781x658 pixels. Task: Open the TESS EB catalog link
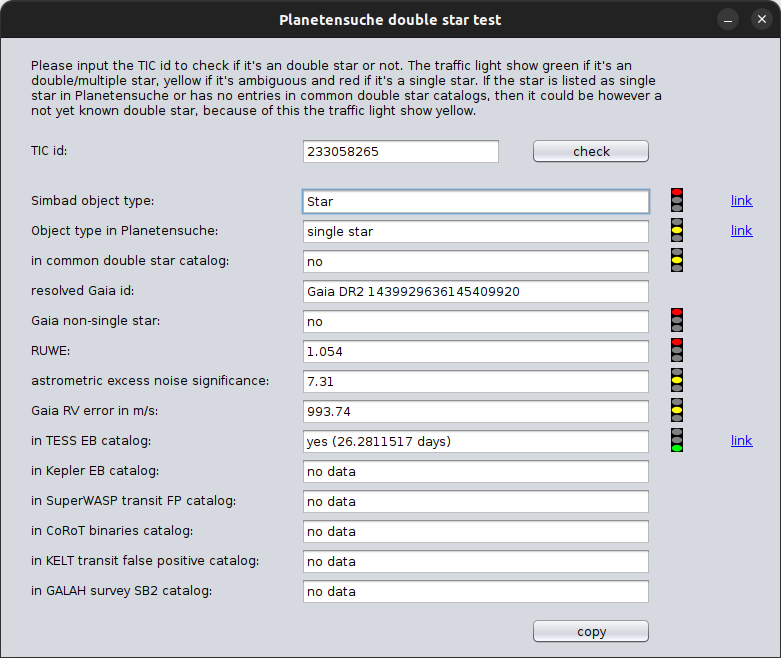click(741, 441)
